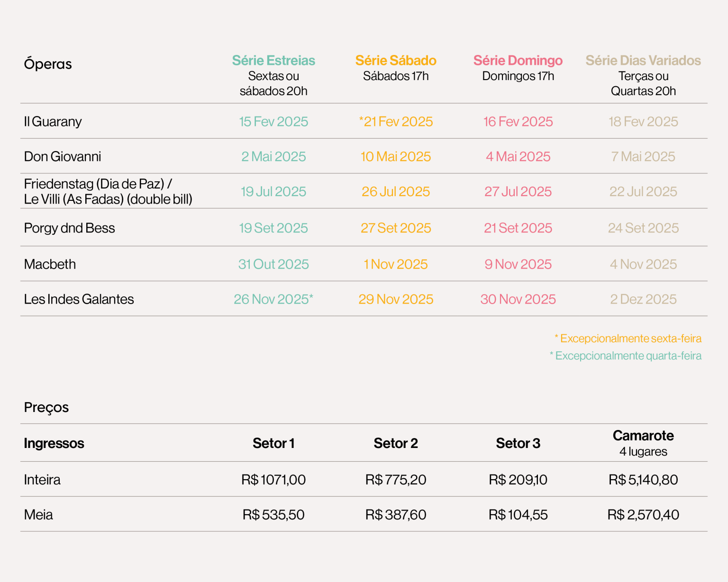Click the Camarote 4 lugares column header
This screenshot has width=728, height=582.
pyautogui.click(x=643, y=442)
